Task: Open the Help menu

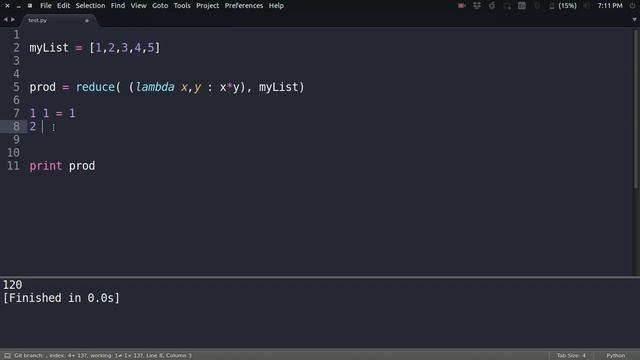Action: click(x=276, y=6)
